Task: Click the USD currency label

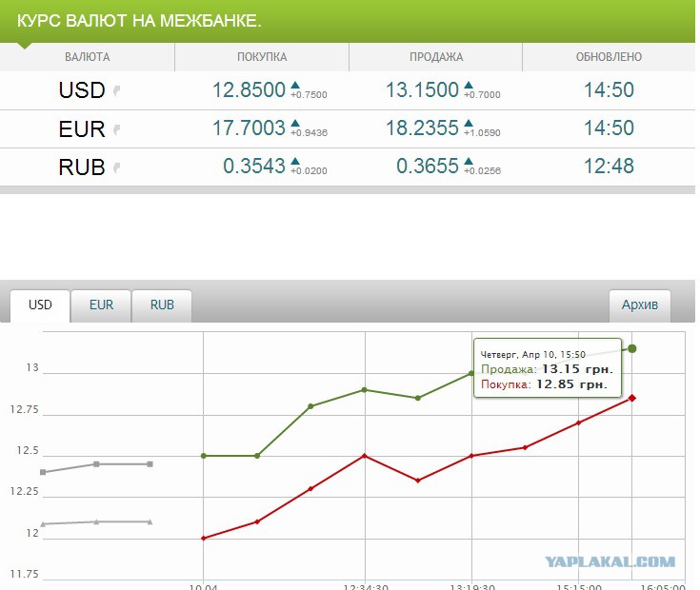Action: (x=82, y=90)
